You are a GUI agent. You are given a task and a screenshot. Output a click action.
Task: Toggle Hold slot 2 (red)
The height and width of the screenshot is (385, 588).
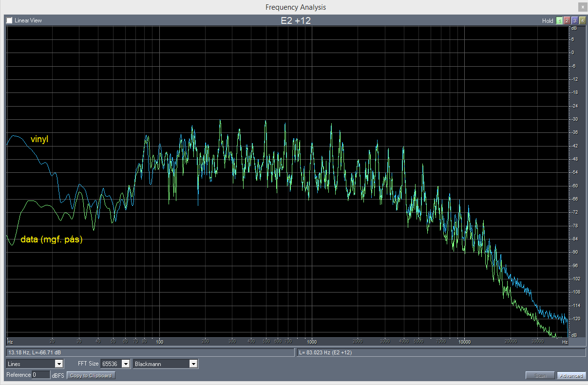tap(567, 20)
